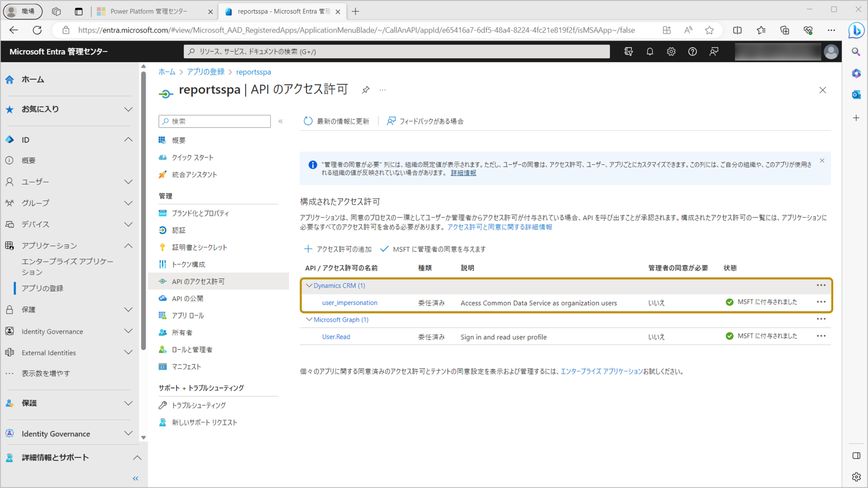
Task: Open the feedback icon in Entra header
Action: coord(714,52)
